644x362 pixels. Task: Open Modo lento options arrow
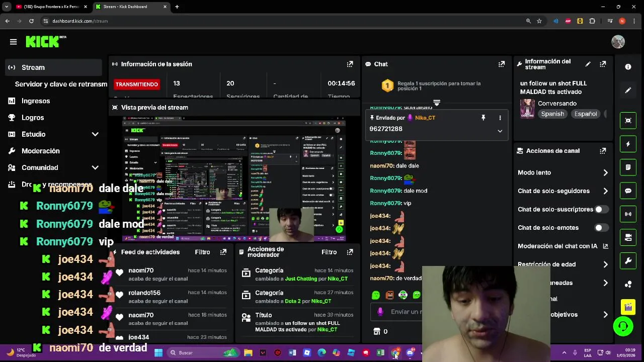[605, 172]
